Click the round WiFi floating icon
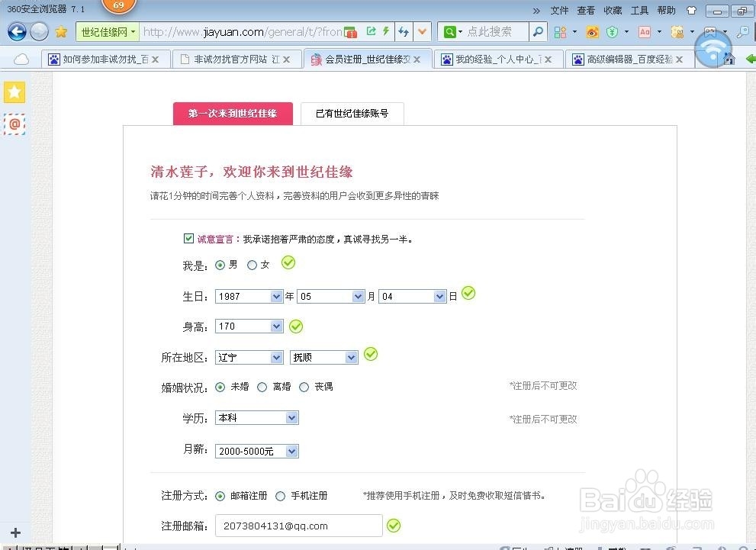The image size is (756, 550). (713, 49)
